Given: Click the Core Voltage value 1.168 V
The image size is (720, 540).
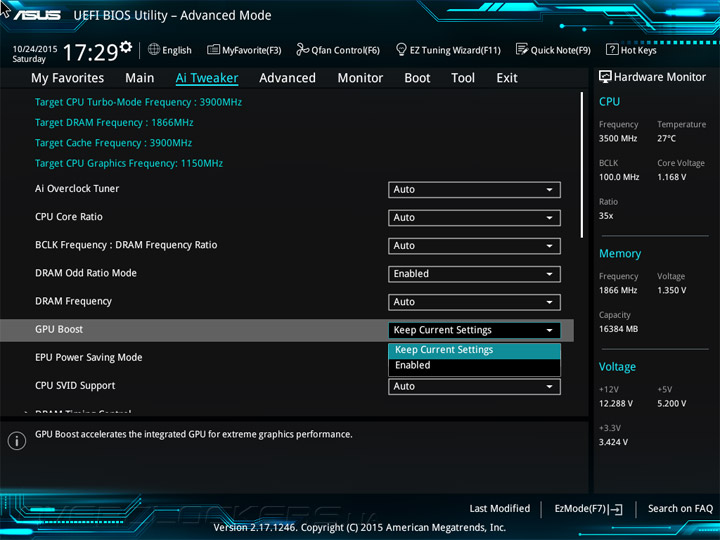Looking at the screenshot, I should pos(671,177).
